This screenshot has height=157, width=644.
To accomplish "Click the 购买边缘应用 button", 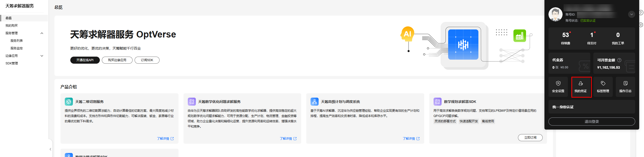I will click(117, 60).
